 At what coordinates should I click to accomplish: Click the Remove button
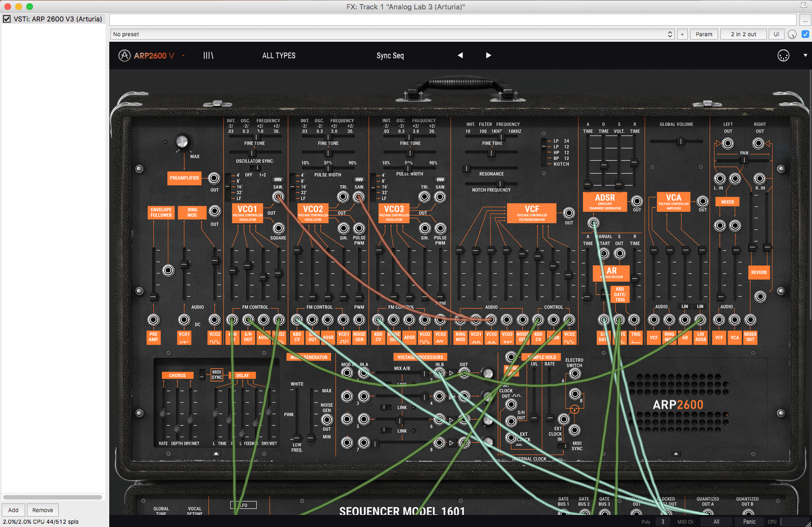tap(42, 510)
